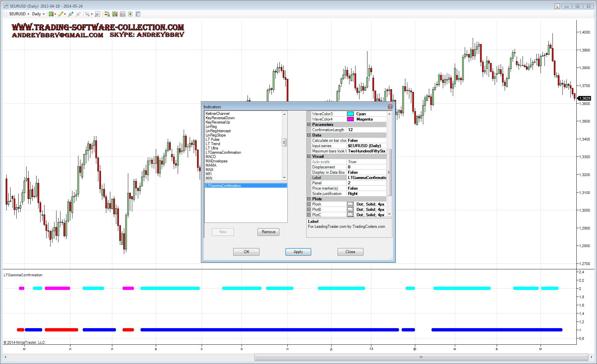Screen dimensions: 597x364
Task: Expand the PlotA property row
Action: (309, 204)
